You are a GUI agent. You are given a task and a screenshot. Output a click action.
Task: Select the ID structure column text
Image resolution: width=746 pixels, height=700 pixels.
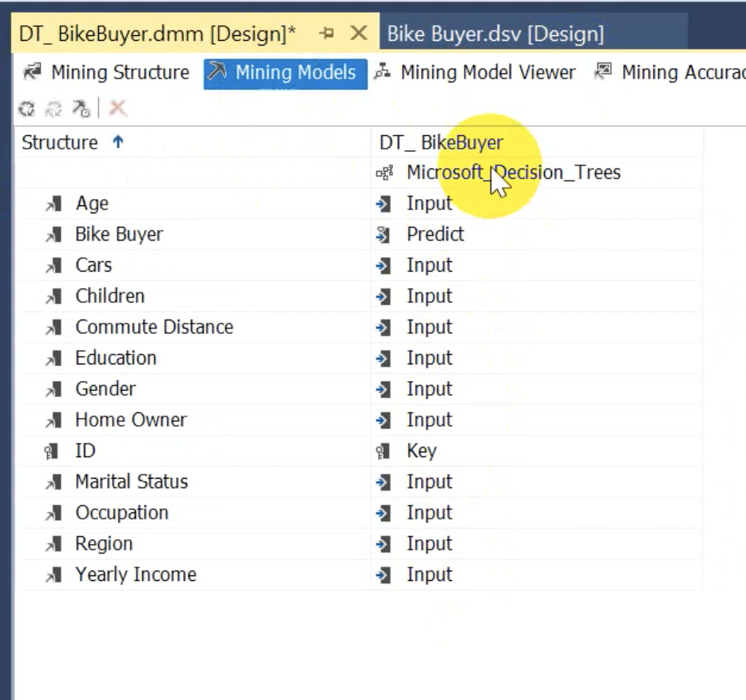85,451
